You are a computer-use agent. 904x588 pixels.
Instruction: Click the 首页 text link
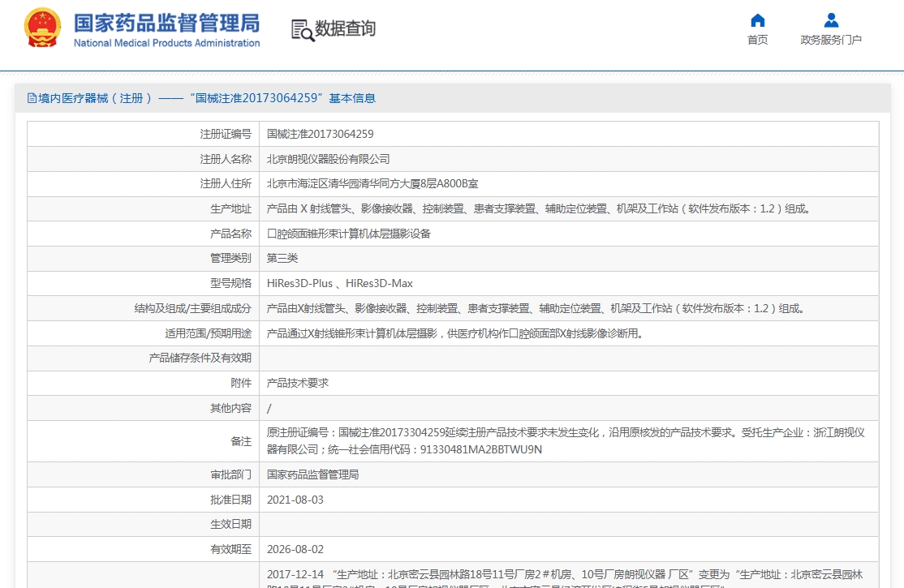[x=758, y=40]
